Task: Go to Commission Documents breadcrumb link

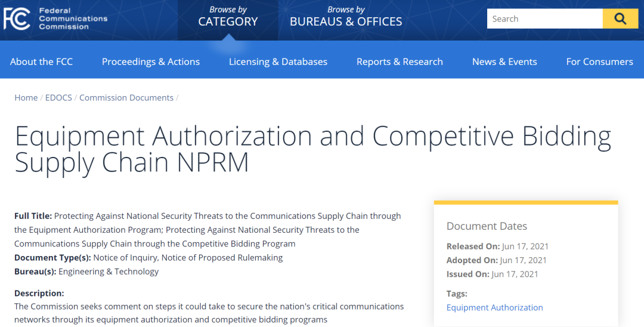Action: [126, 98]
